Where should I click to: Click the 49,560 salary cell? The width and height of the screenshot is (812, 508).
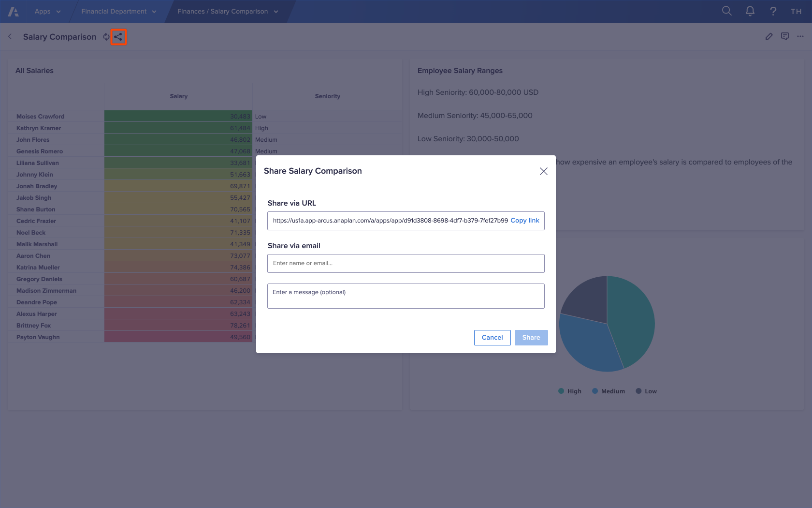coord(178,337)
